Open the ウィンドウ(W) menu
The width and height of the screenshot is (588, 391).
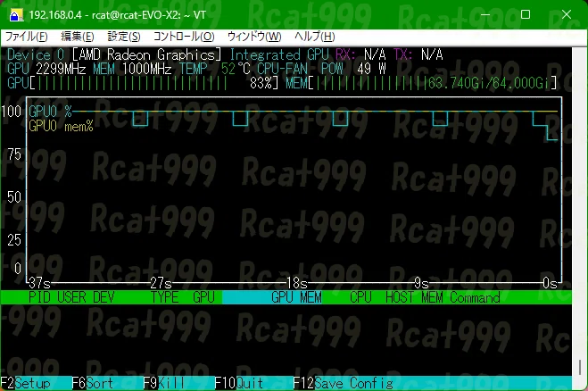(x=254, y=37)
